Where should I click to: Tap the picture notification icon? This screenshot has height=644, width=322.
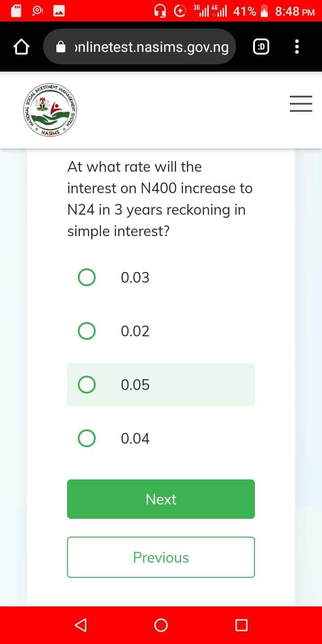pos(60,11)
